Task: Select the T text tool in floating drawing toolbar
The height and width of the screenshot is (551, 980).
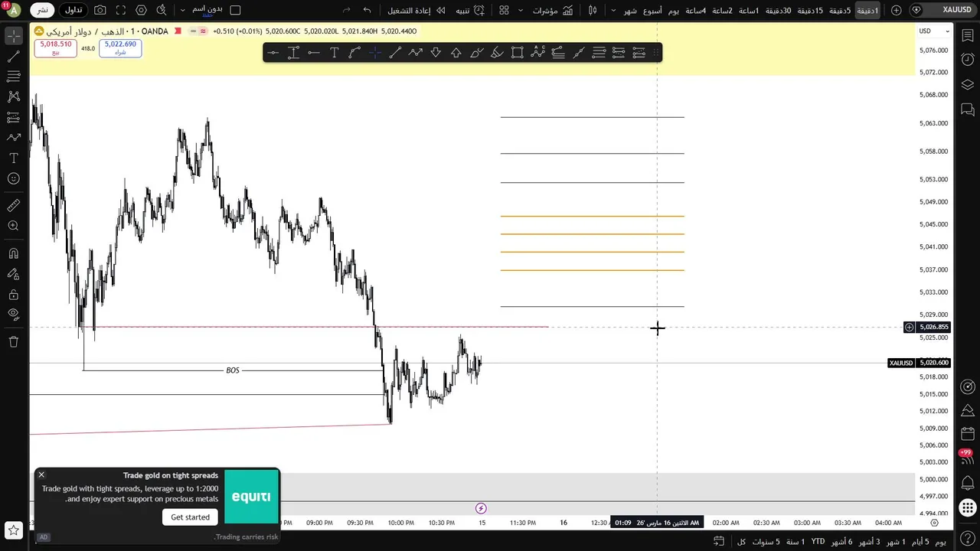Action: 334,53
